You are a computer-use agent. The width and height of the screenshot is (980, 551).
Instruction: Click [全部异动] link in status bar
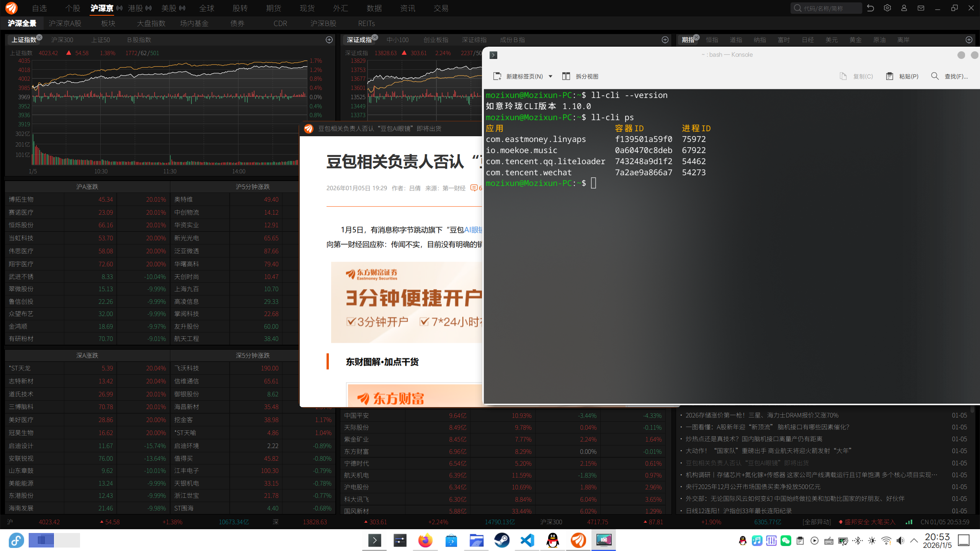817,522
